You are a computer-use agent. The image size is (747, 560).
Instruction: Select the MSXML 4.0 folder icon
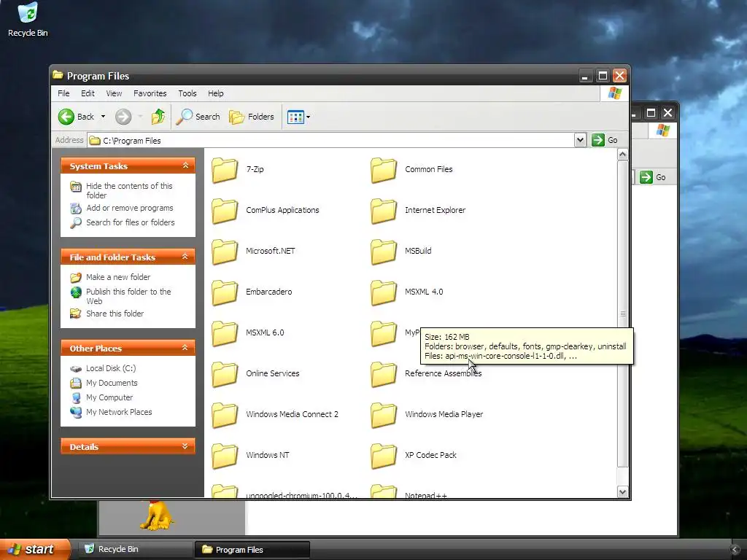click(x=384, y=292)
